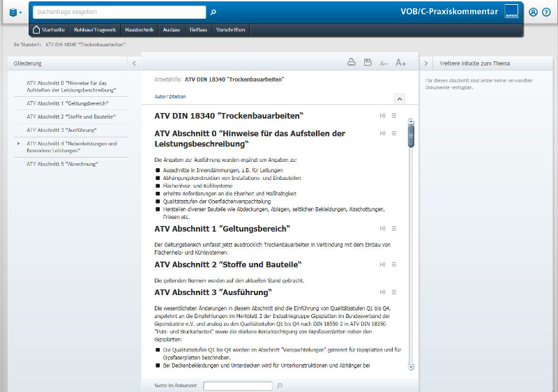This screenshot has height=392, width=558.
Task: Open list menu icon beside Geltungsbereich heading
Action: pos(394,229)
